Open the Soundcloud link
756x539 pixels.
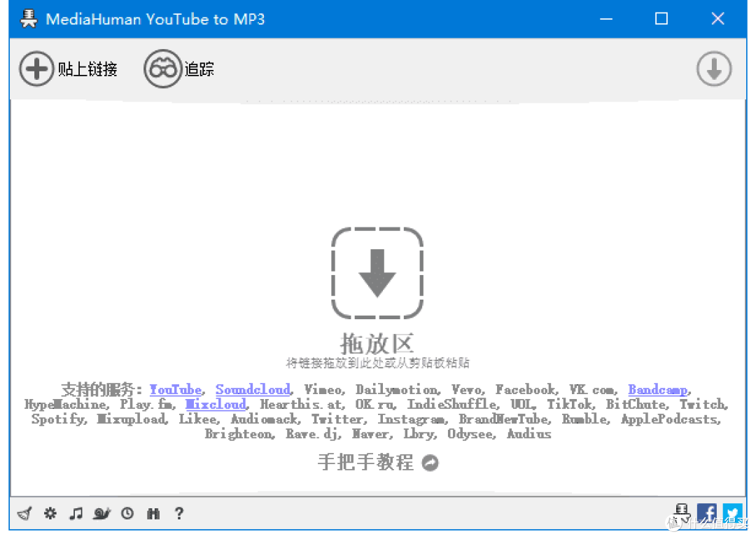pos(253,390)
